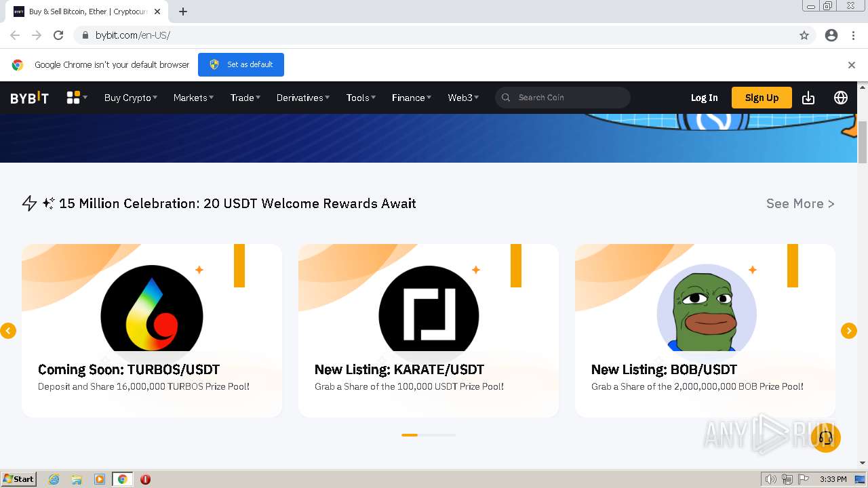Open the TURBOS/USDT Coming Soon card
Screen dimensions: 868x488
[x=152, y=331]
